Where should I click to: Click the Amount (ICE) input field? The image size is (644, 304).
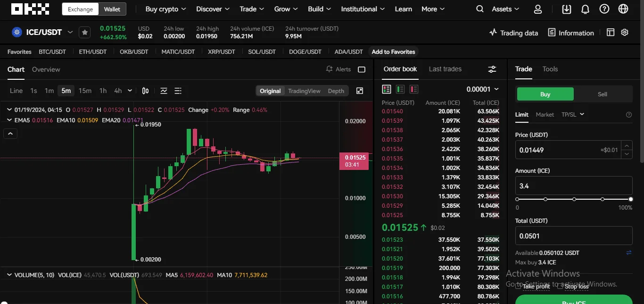tap(574, 186)
